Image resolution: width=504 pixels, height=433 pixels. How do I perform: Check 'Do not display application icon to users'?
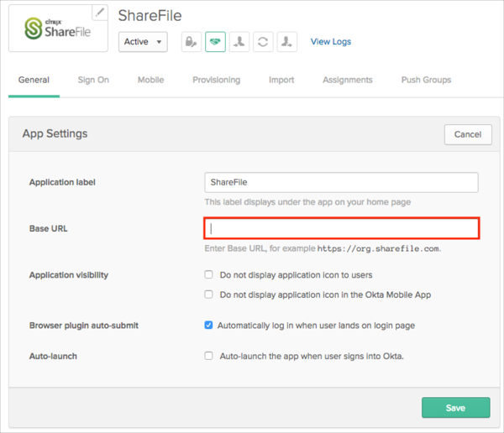(x=209, y=275)
